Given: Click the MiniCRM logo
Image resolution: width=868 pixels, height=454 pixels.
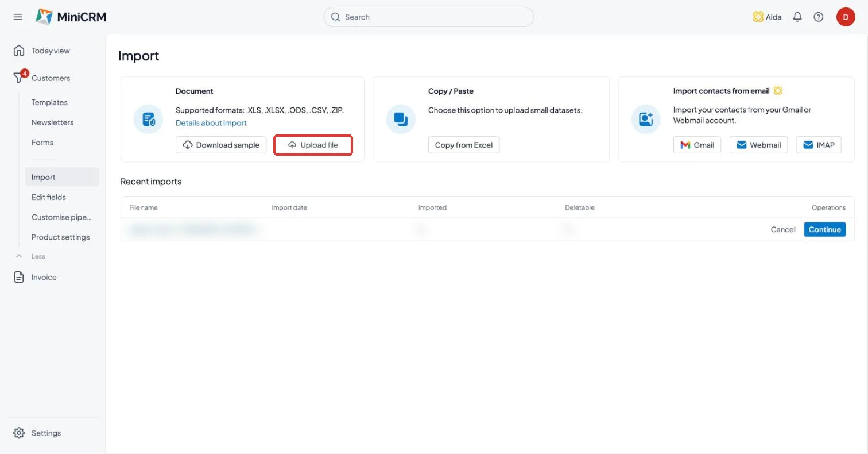Looking at the screenshot, I should coord(71,17).
